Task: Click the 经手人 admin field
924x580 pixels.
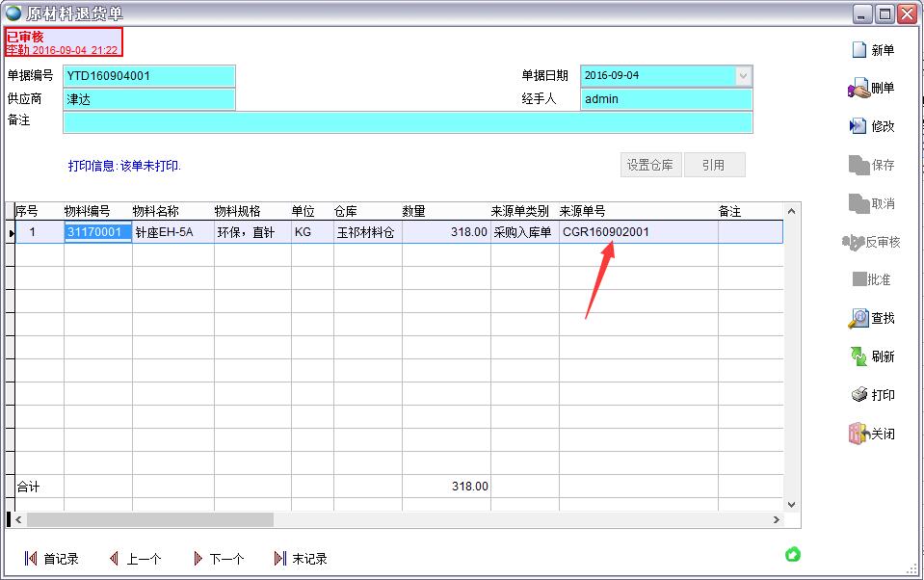Action: (665, 98)
